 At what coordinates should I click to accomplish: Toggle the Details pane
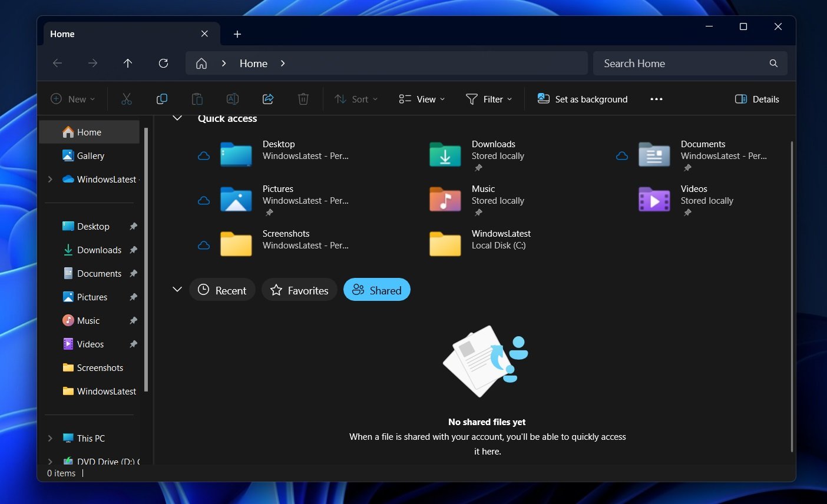click(x=757, y=99)
